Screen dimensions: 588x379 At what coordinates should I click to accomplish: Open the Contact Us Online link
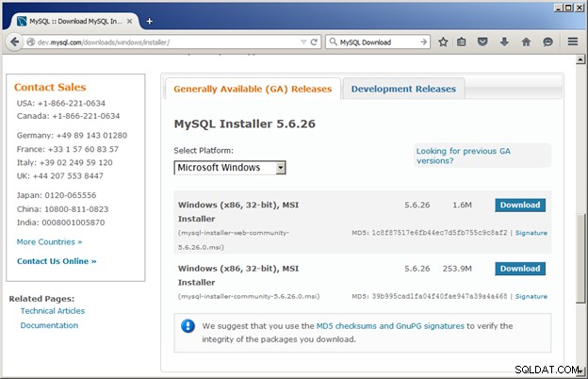tap(57, 261)
